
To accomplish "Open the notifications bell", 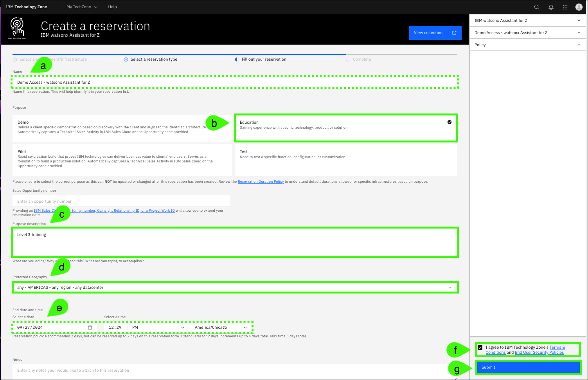I will (x=551, y=7).
